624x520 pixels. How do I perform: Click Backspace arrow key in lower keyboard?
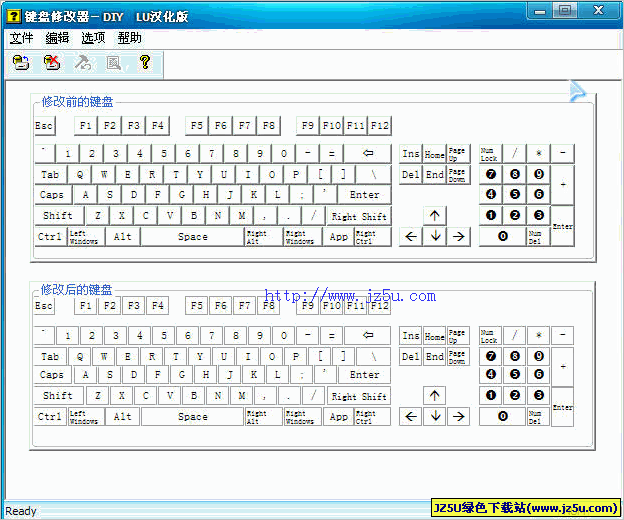(368, 335)
